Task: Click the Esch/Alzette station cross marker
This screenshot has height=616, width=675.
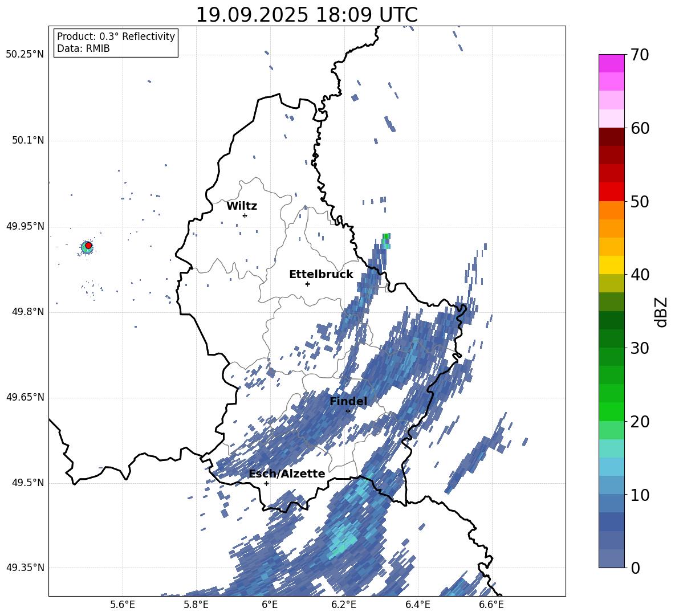Action: 266,483
